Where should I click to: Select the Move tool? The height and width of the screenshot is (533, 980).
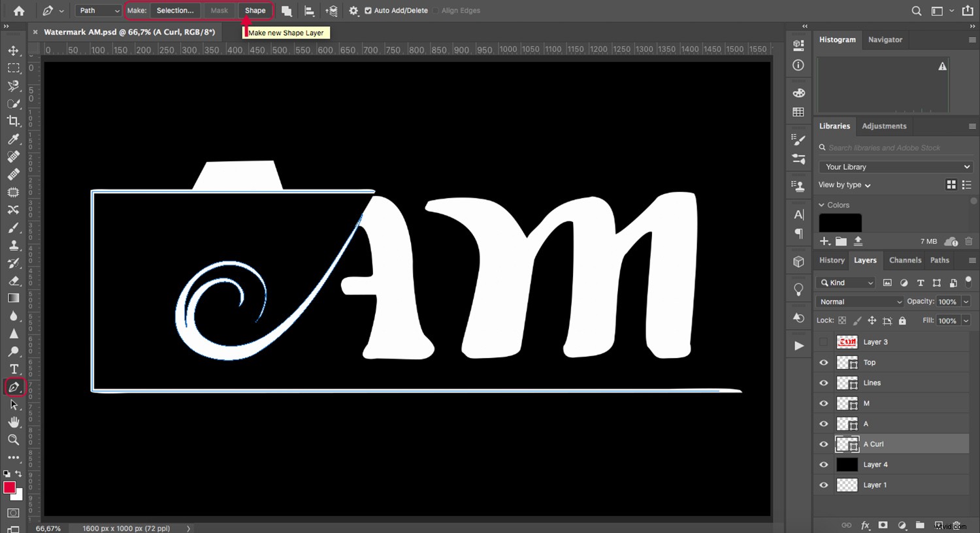point(14,50)
